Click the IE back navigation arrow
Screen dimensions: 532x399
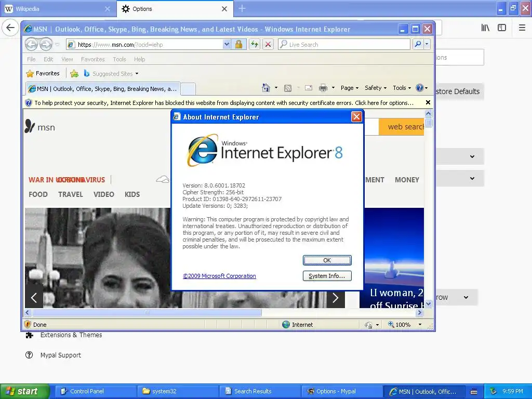click(31, 44)
